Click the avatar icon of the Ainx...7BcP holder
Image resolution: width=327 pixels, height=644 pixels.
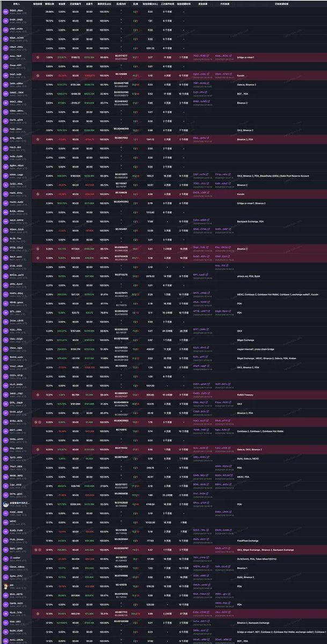(x=6, y=56)
